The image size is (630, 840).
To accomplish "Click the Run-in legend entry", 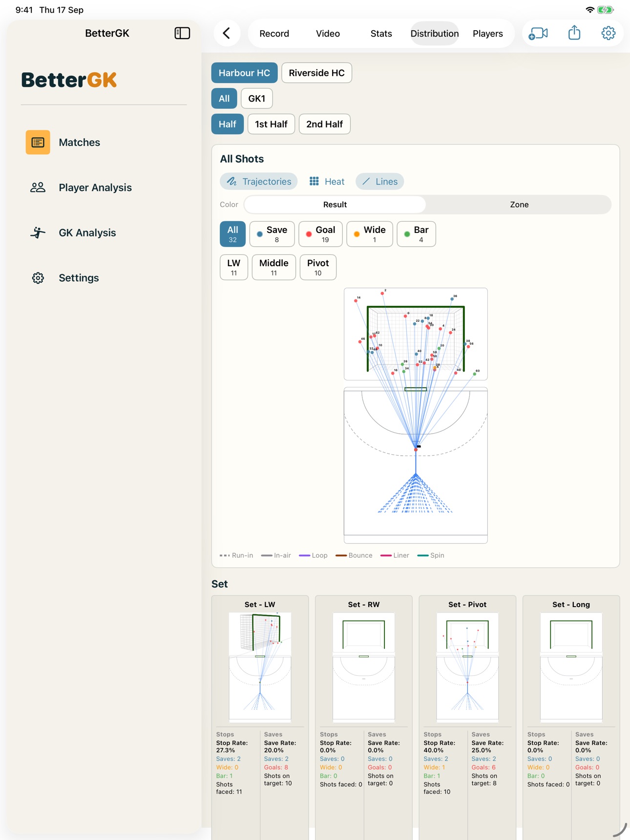I will click(x=236, y=555).
